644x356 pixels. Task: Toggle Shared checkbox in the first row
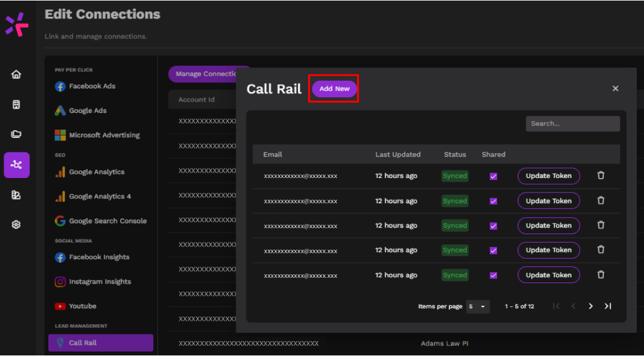click(493, 176)
